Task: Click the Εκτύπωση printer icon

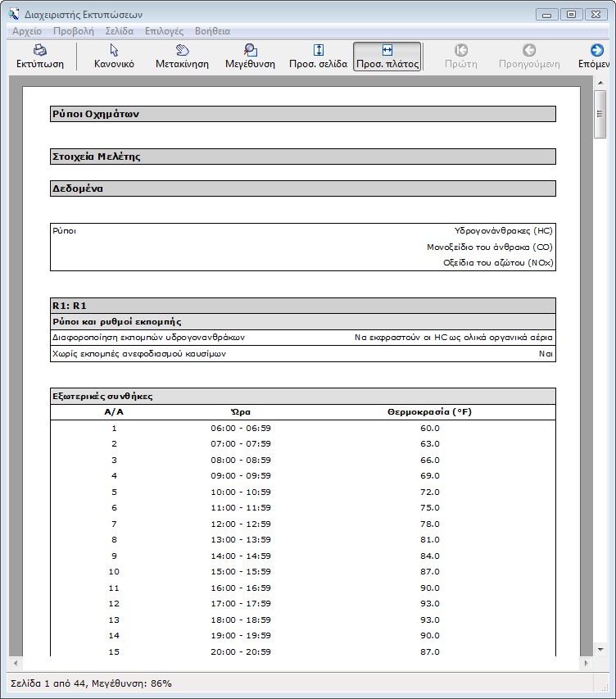Action: coord(40,51)
